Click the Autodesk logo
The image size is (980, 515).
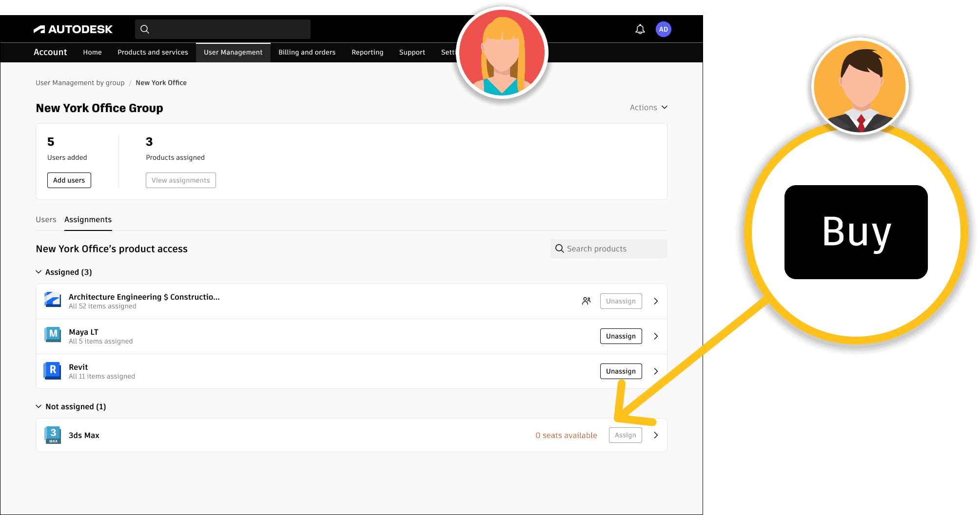73,29
